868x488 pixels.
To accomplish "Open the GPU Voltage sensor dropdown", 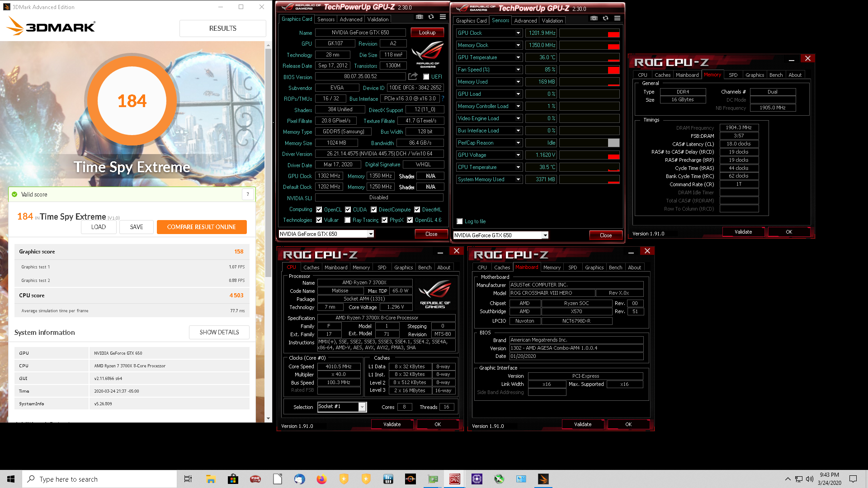I will point(518,155).
